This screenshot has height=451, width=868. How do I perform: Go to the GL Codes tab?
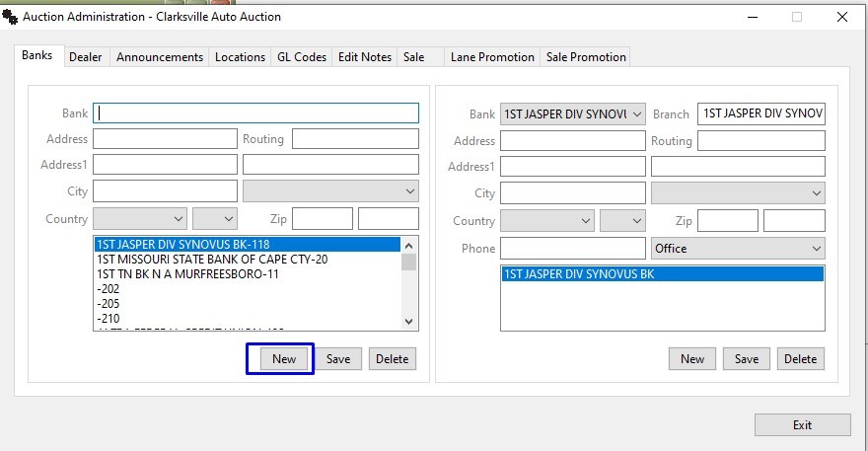[300, 57]
